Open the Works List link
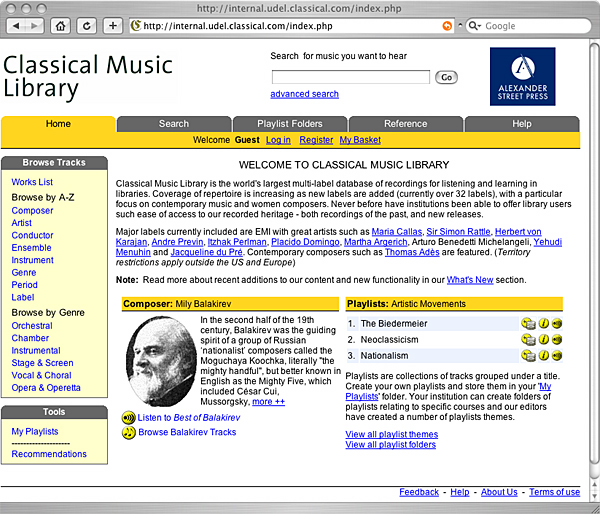600x514 pixels. coord(32,182)
